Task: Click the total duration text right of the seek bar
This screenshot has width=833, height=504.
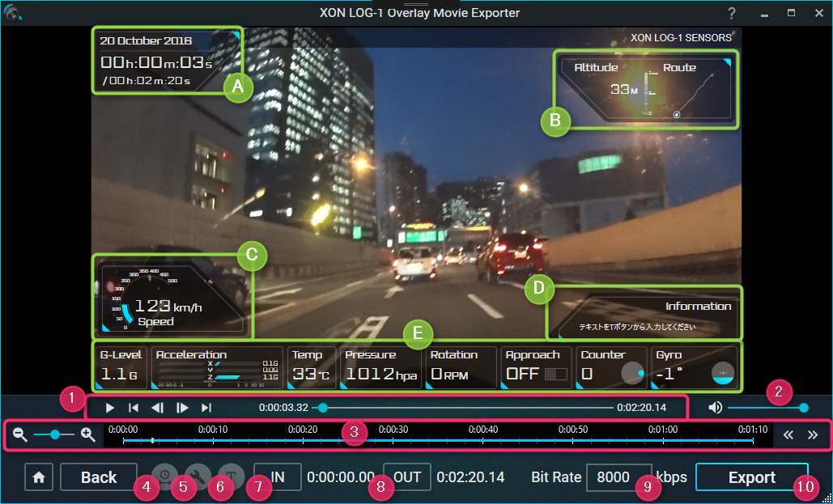Action: click(641, 408)
